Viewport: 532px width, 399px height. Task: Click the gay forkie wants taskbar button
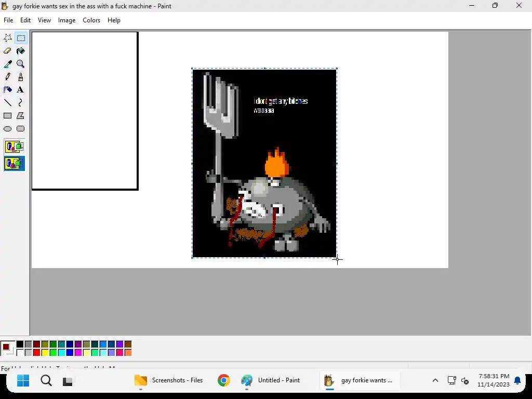360,380
